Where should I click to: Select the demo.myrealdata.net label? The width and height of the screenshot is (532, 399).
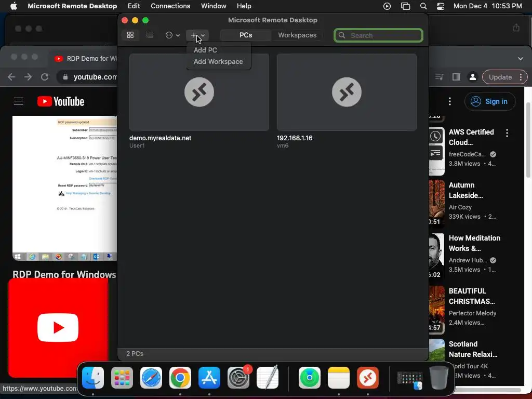(160, 138)
